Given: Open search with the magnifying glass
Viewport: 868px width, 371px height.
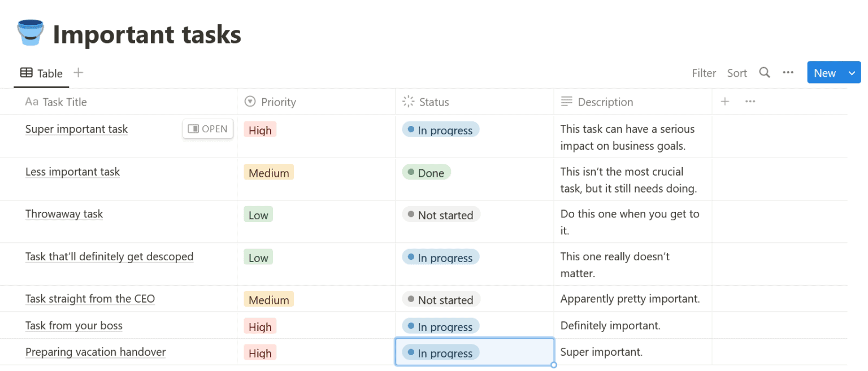Looking at the screenshot, I should pyautogui.click(x=765, y=72).
